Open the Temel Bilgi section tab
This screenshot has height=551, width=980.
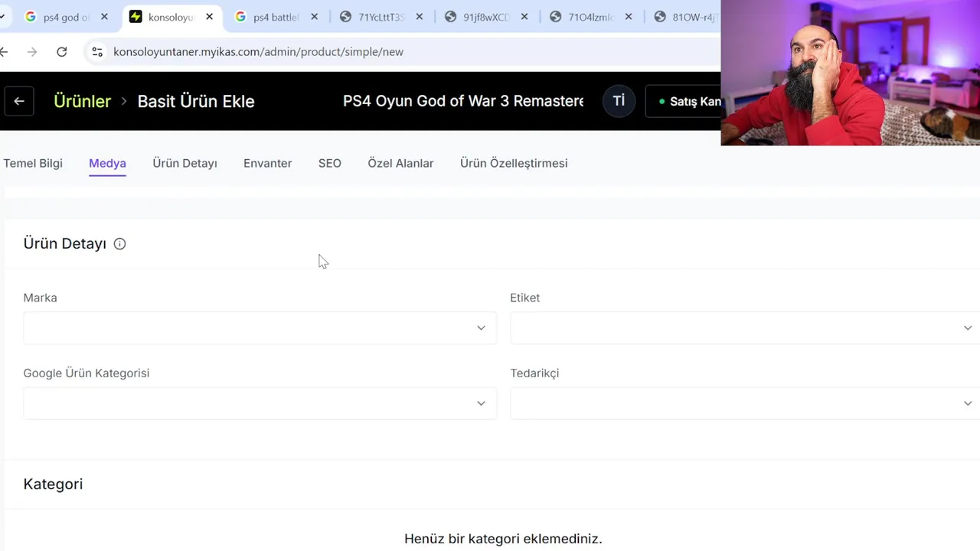click(33, 163)
